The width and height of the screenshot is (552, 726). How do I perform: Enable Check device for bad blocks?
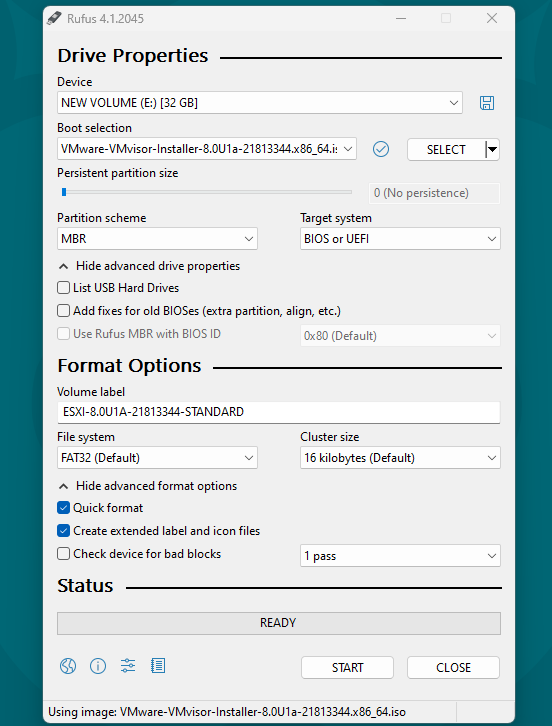[63, 554]
